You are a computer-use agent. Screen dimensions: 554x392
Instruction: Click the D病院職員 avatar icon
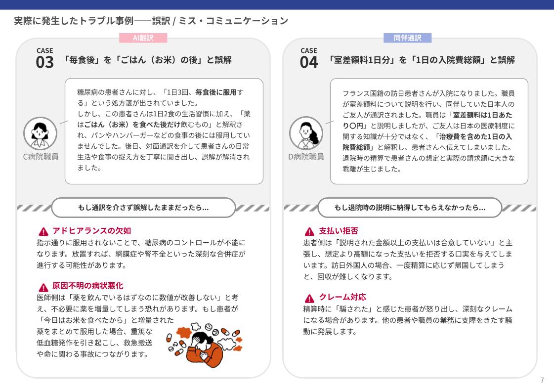coord(306,133)
